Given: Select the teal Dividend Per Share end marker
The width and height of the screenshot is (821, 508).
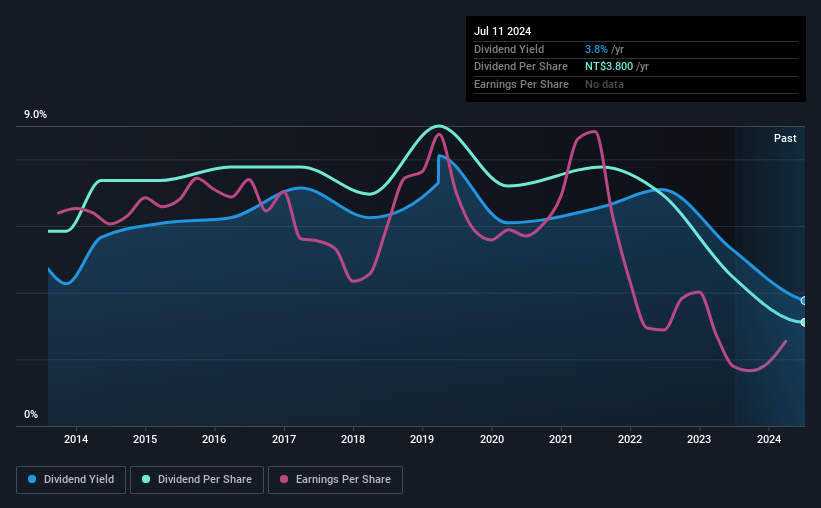Looking at the screenshot, I should click(804, 322).
